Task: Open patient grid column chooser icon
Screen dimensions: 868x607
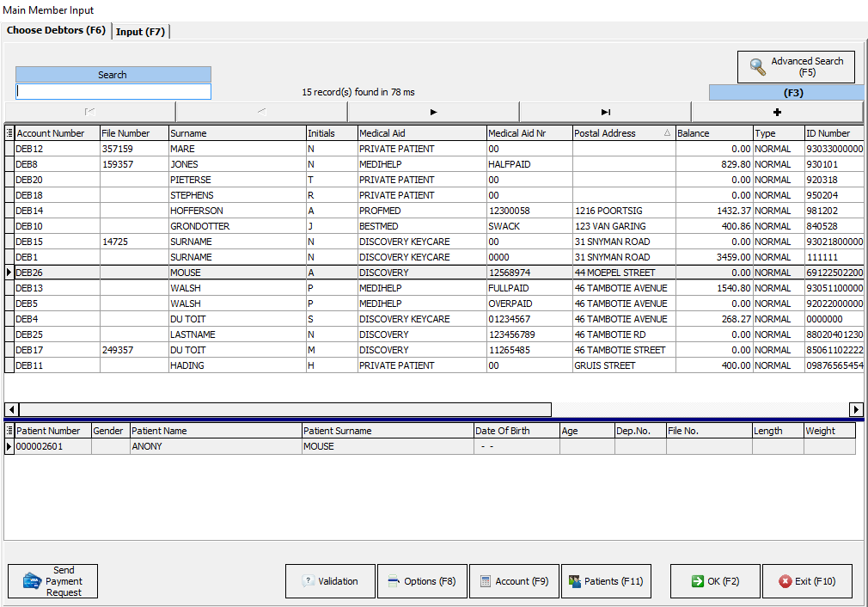Action: 9,431
